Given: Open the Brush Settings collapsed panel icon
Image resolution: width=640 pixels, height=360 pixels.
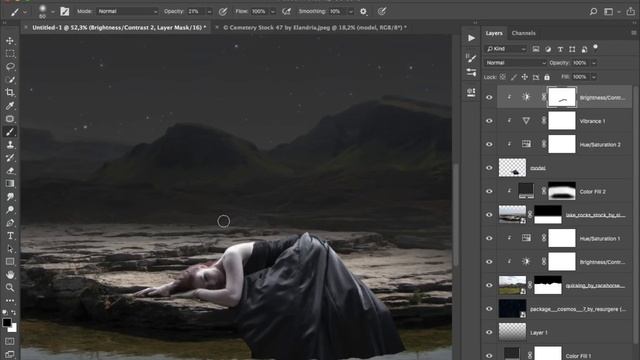Looking at the screenshot, I should [x=471, y=58].
